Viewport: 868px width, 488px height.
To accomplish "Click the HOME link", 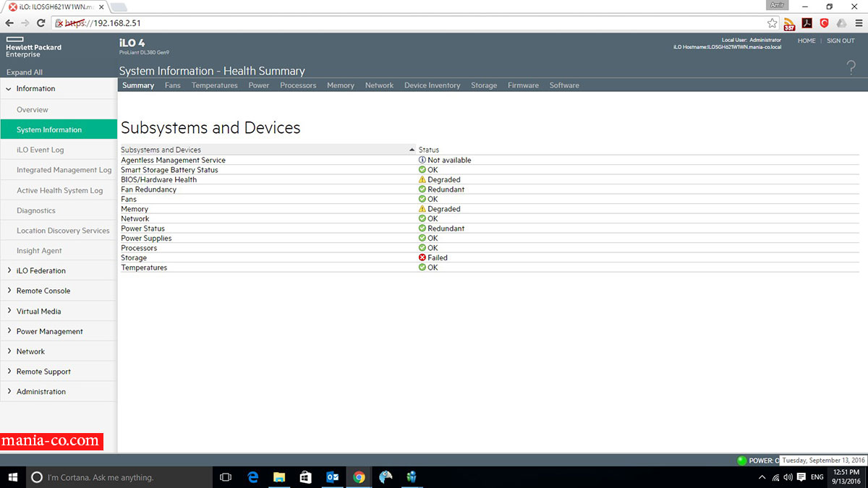I will [807, 41].
